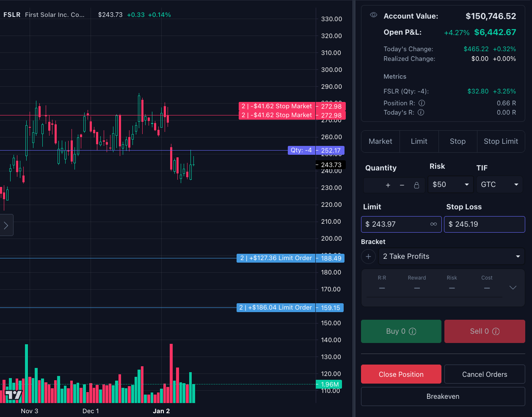
Task: Edit the Stop Loss field 245.19
Action: [x=485, y=224]
